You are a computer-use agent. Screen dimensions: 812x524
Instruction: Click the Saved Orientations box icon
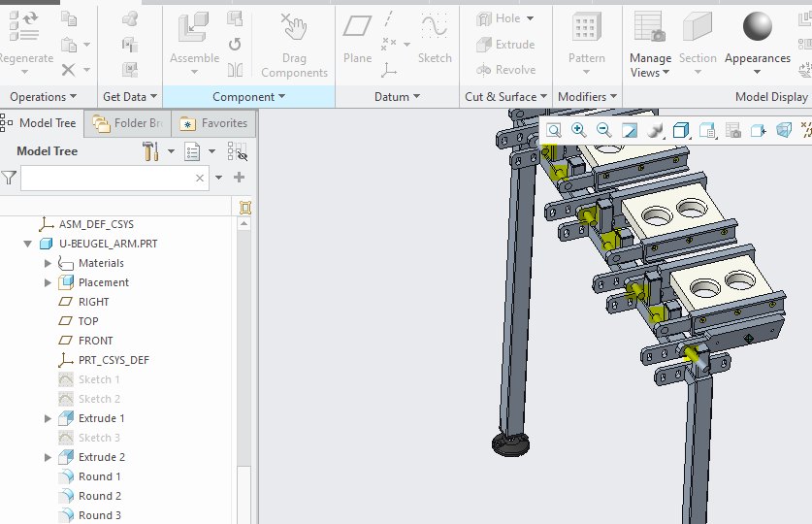click(681, 130)
